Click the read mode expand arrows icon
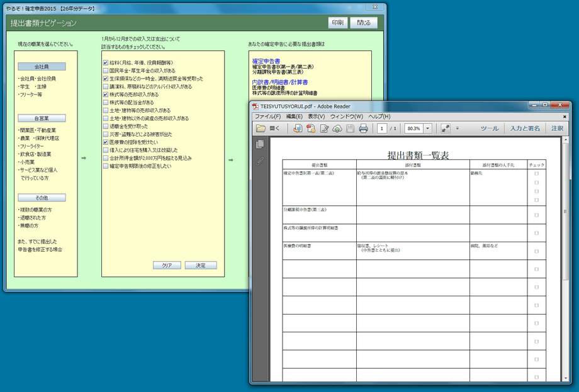 [446, 128]
